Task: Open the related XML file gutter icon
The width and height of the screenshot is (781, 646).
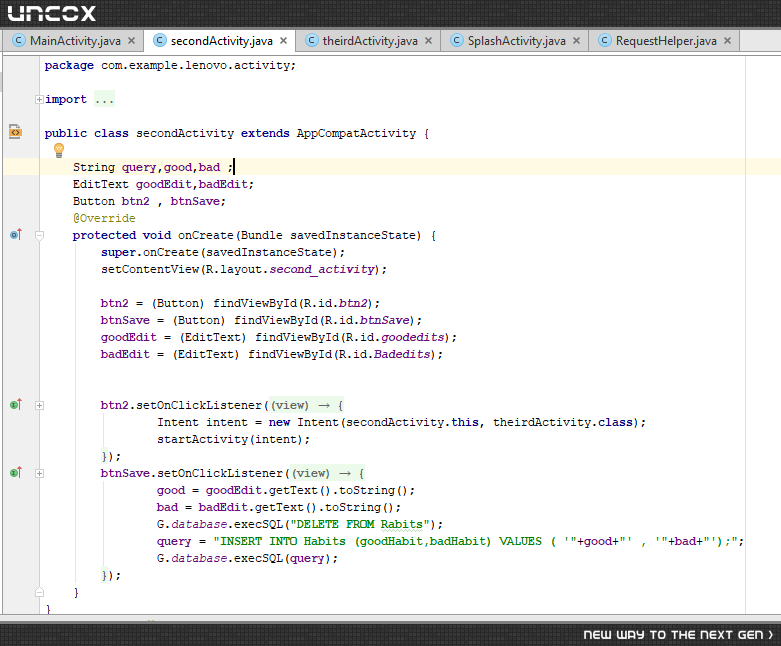Action: point(15,131)
